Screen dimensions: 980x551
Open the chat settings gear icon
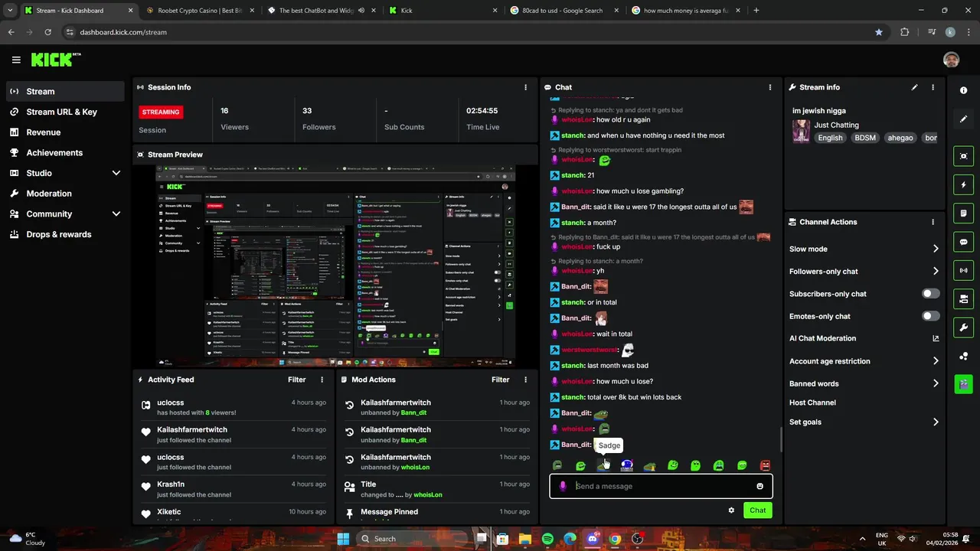point(731,510)
